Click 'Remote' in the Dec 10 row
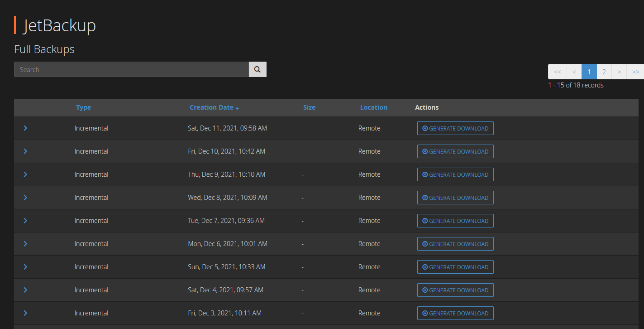 (369, 151)
